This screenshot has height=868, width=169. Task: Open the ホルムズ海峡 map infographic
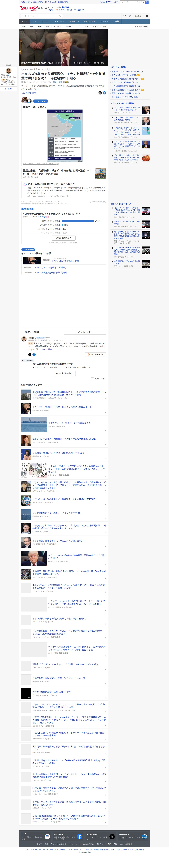[64, 136]
